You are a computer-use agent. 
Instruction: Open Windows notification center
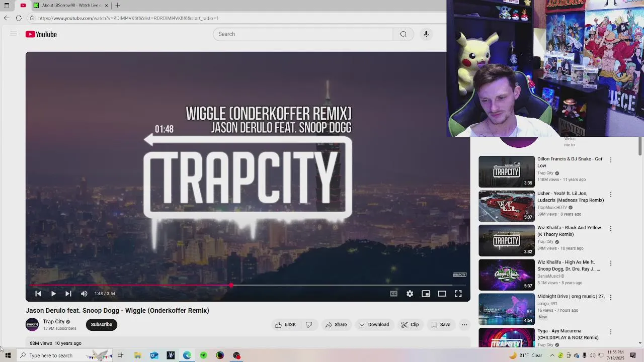[x=633, y=355]
